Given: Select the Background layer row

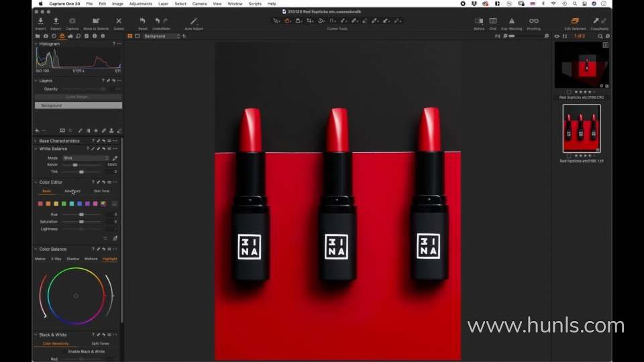Looking at the screenshot, I should [78, 105].
